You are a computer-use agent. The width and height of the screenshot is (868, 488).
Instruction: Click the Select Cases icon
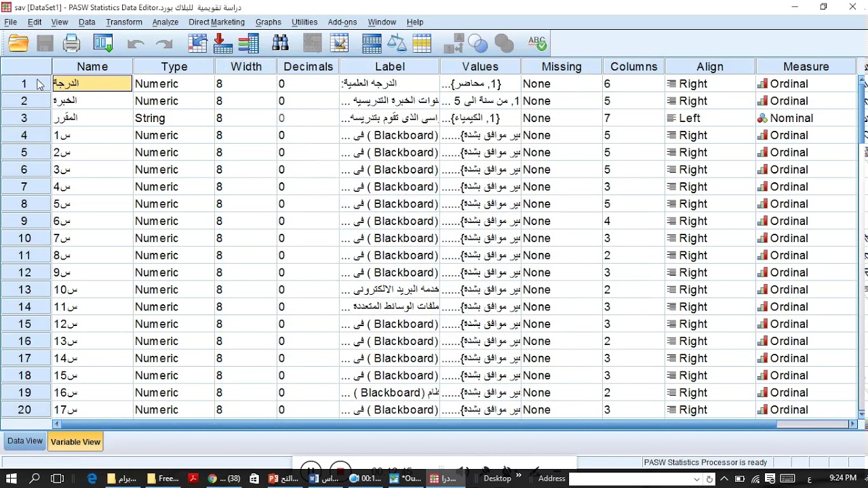pyautogui.click(x=422, y=44)
